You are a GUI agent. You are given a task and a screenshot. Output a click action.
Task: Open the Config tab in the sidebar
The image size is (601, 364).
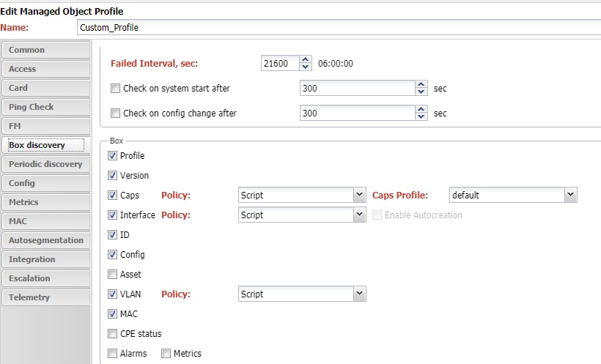[x=45, y=183]
